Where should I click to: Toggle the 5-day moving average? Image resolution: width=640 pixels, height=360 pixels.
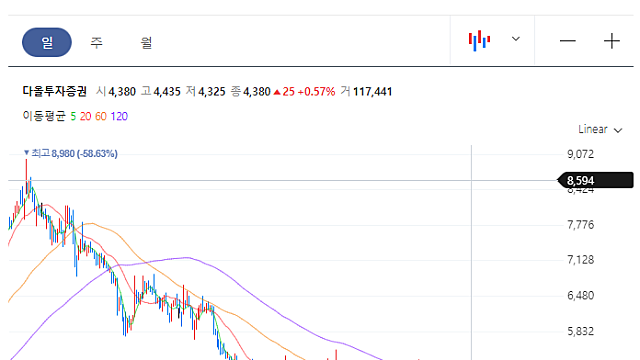point(73,116)
